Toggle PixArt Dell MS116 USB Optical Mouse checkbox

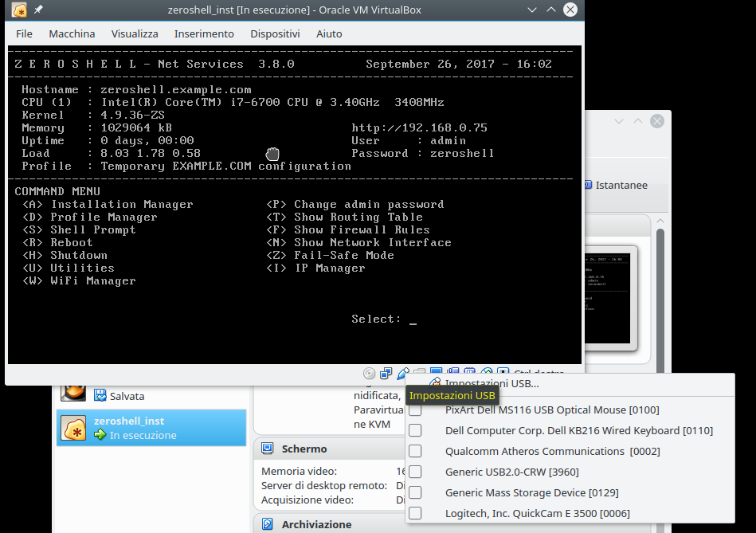click(415, 410)
